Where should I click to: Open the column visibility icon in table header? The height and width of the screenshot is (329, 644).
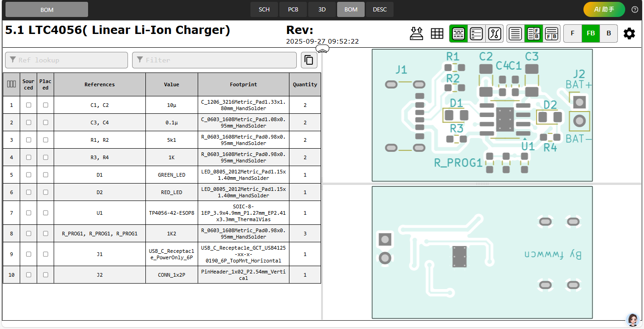[x=11, y=84]
